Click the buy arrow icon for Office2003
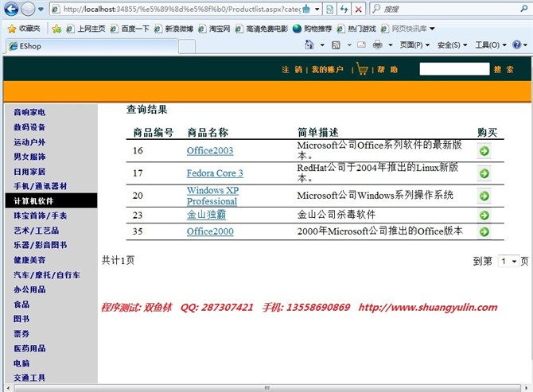Screen dimensions: 533x392 pos(484,151)
